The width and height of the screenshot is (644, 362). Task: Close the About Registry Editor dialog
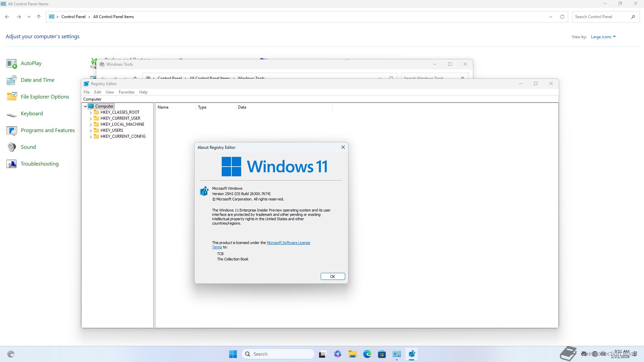pos(343,147)
